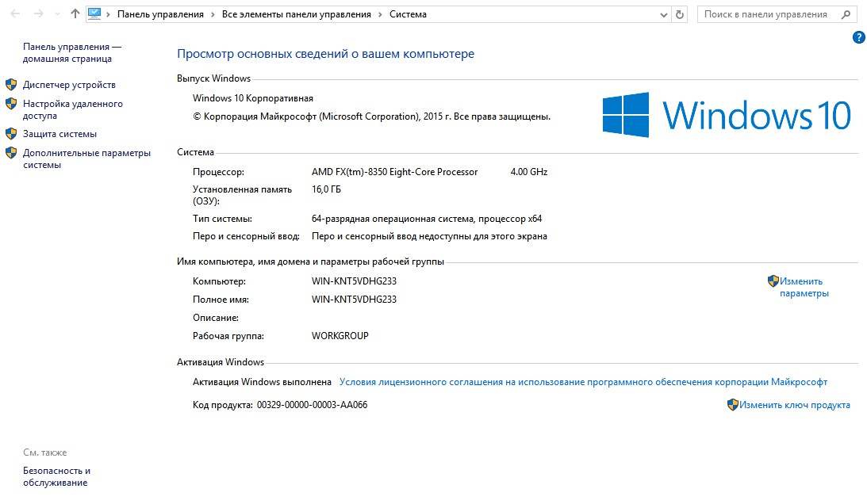
Task: Open 'Безопасность и обслуживание' link
Action: pyautogui.click(x=56, y=476)
